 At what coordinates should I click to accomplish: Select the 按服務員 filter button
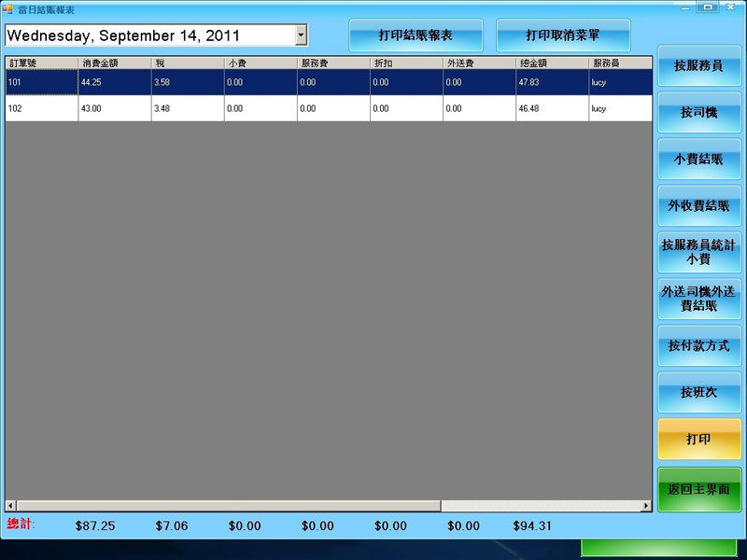(699, 66)
